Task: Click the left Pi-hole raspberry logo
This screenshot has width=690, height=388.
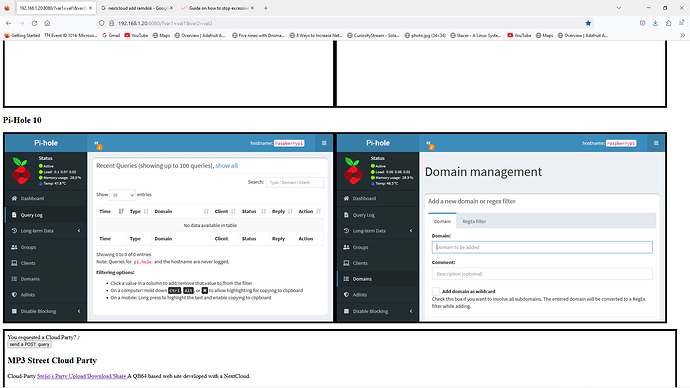Action: point(21,171)
